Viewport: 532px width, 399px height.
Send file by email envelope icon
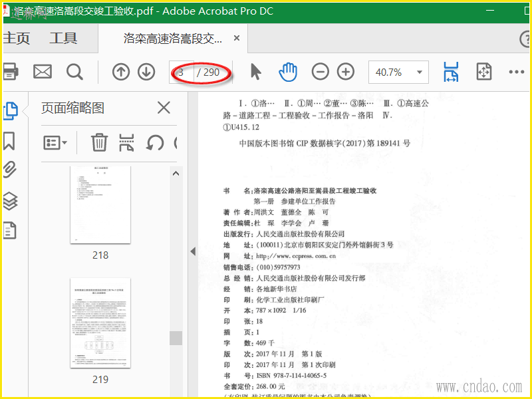click(x=43, y=72)
